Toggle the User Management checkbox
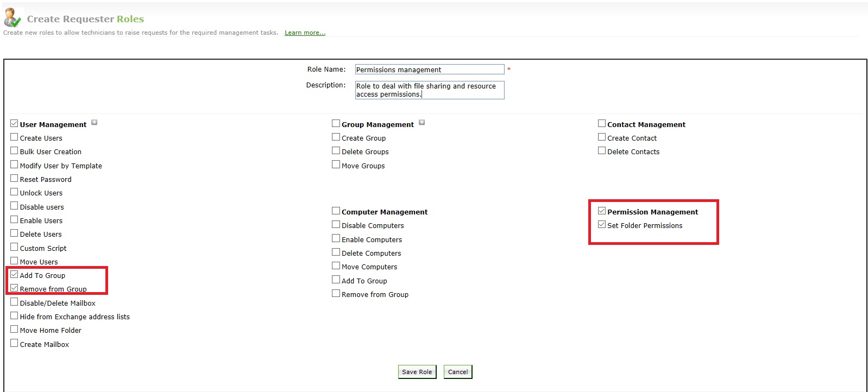 [14, 124]
